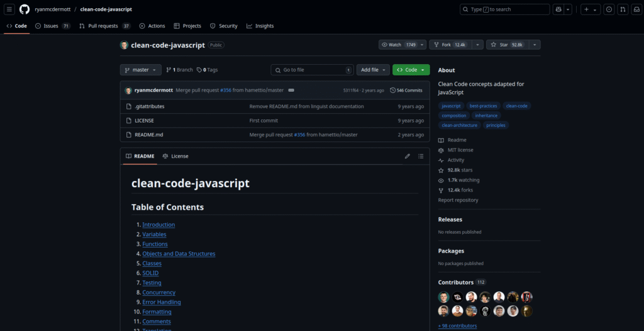Click the ryanmcdermott owner link in breadcrumb

(x=52, y=9)
